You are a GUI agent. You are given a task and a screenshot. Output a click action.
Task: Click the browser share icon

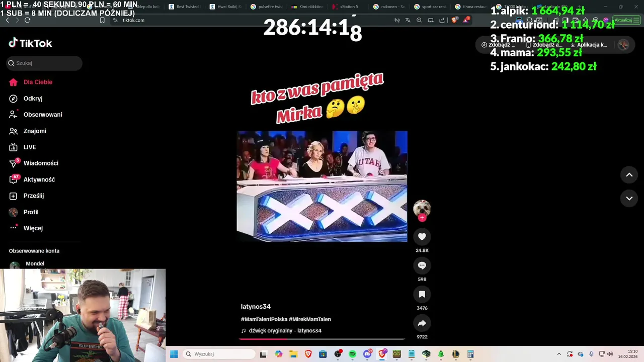point(442,20)
